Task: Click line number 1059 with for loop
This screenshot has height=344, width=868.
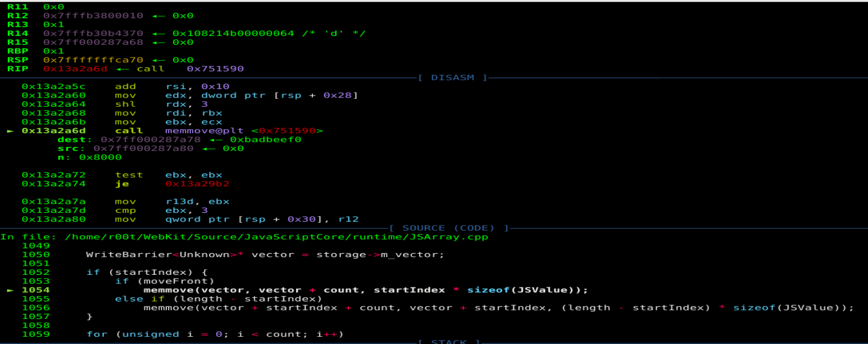Action: (x=36, y=334)
